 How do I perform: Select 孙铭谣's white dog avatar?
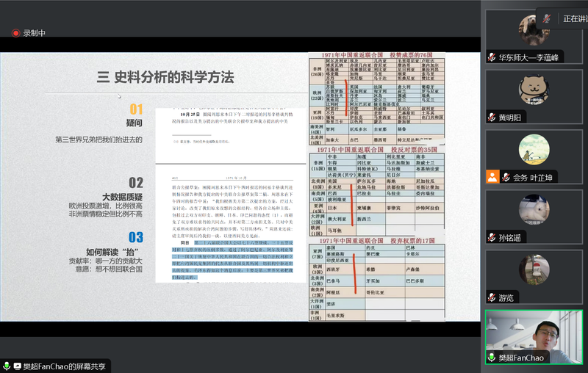tap(534, 211)
